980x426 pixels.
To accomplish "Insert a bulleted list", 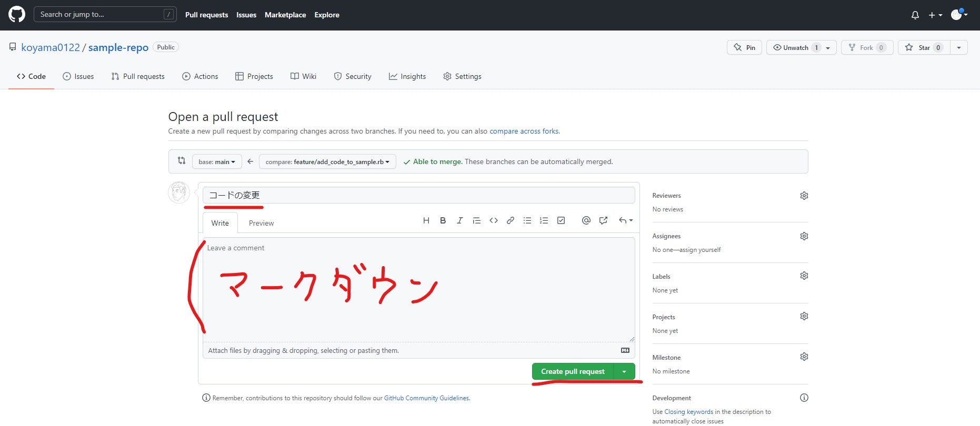I will click(x=527, y=220).
